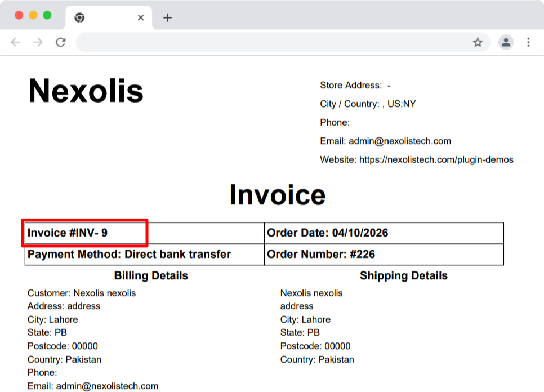Select the Nexolis store name heading
The image size is (544, 392).
point(86,91)
